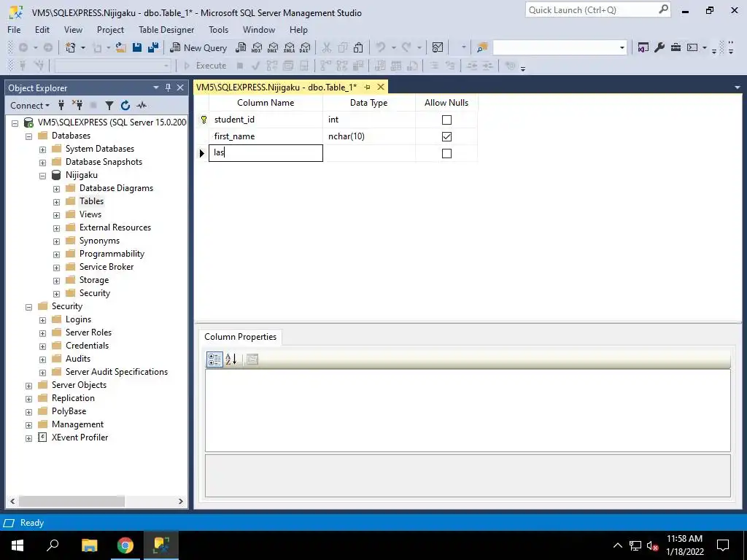Open the Toolbox icon
Image resolution: width=747 pixels, height=560 pixels.
tap(676, 47)
